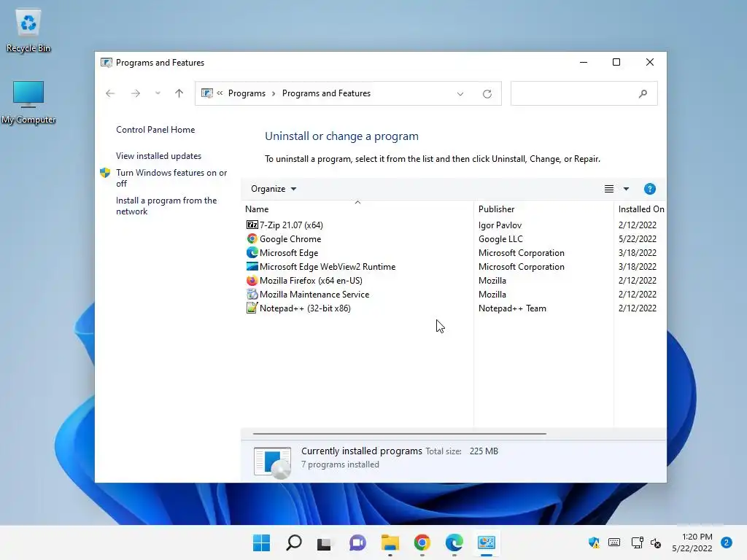Open Google Chrome from the taskbar
The width and height of the screenshot is (747, 560).
[x=422, y=542]
